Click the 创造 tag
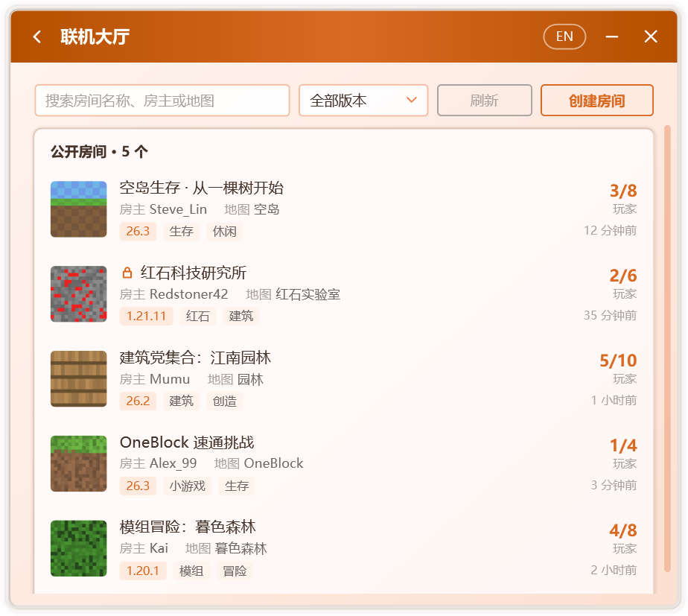The width and height of the screenshot is (688, 616). [224, 401]
